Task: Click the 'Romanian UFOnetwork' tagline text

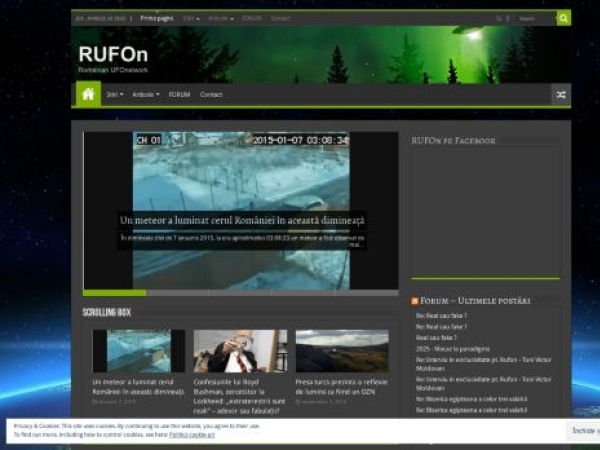Action: pos(113,70)
